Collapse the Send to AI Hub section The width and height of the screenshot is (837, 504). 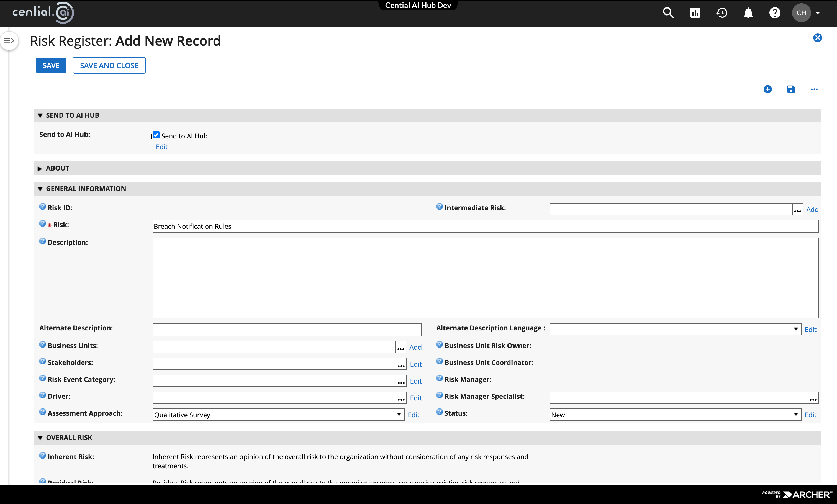coord(40,115)
